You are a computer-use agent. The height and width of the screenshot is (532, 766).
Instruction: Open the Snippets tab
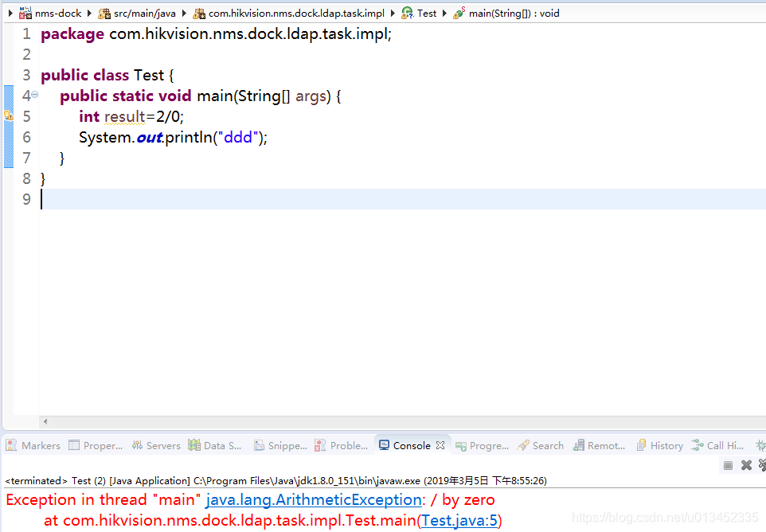click(281, 445)
